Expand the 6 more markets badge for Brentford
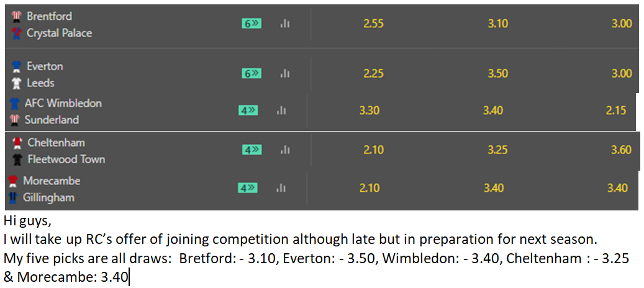The width and height of the screenshot is (644, 288). [252, 24]
